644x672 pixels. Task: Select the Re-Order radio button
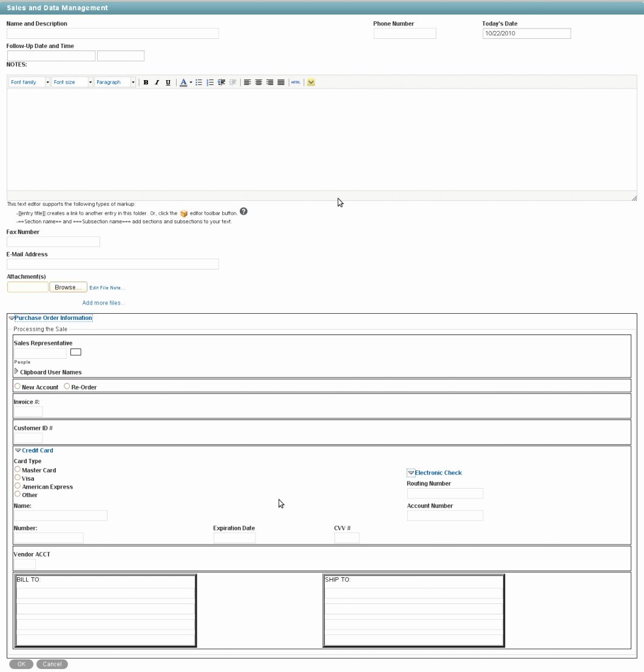67,386
